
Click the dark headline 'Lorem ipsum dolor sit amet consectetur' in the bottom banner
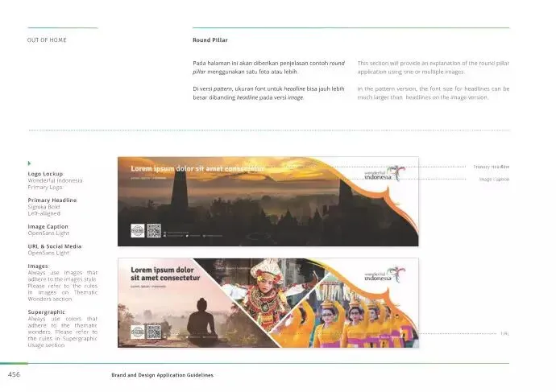tap(165, 274)
